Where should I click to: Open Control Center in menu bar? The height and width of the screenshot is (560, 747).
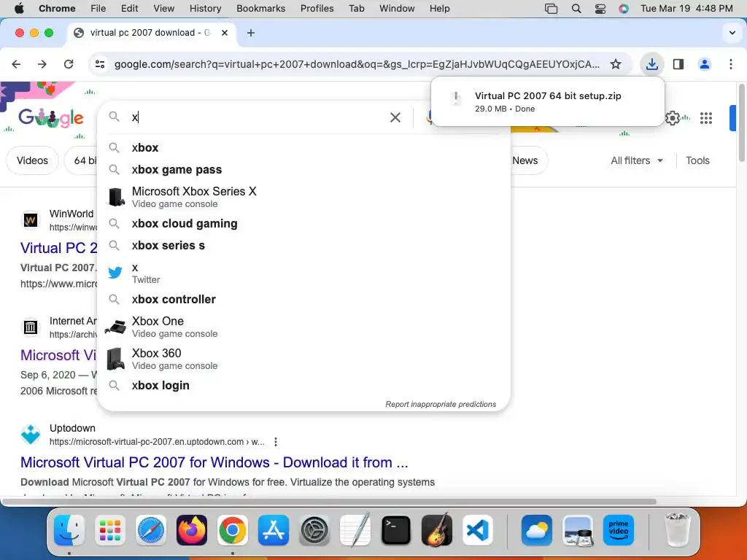coord(600,8)
